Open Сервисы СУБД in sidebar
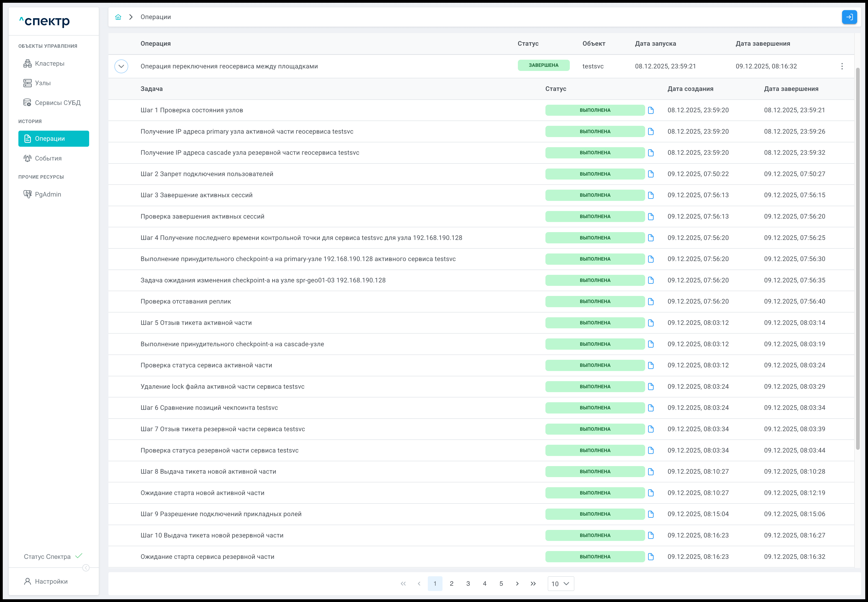 [57, 103]
